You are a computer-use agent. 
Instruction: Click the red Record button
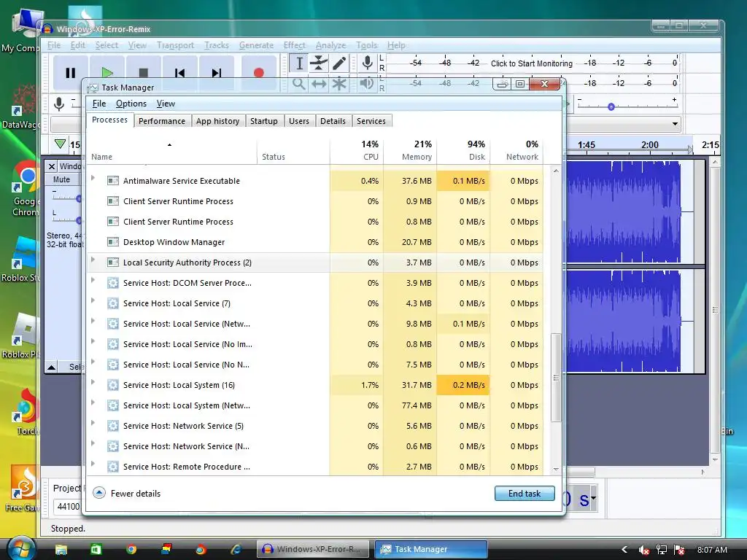point(258,73)
